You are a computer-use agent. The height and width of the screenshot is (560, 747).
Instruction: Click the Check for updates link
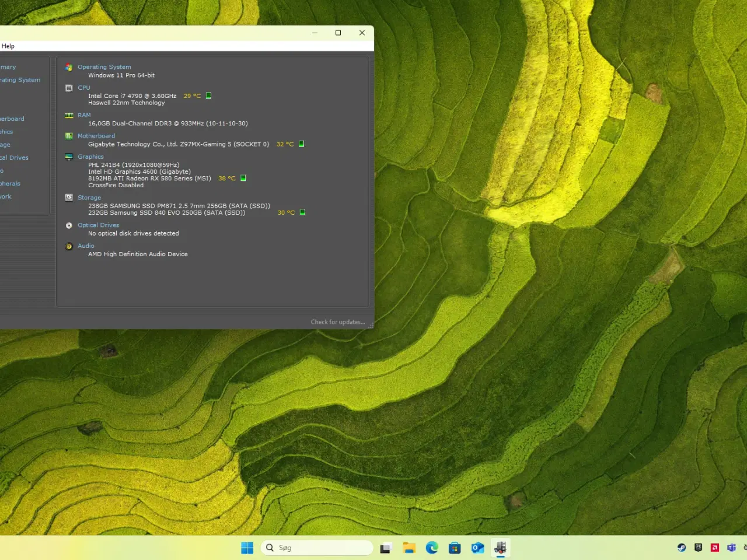(x=337, y=322)
